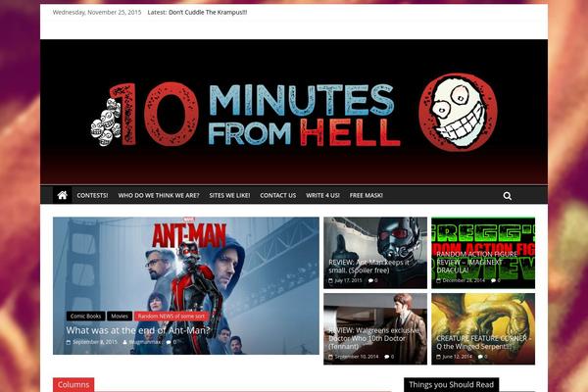The image size is (588, 392).
Task: Open the Movies category tag
Action: coord(120,317)
